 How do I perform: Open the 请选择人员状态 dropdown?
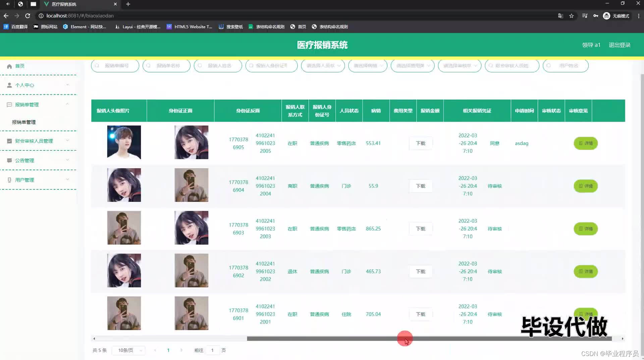(x=323, y=66)
